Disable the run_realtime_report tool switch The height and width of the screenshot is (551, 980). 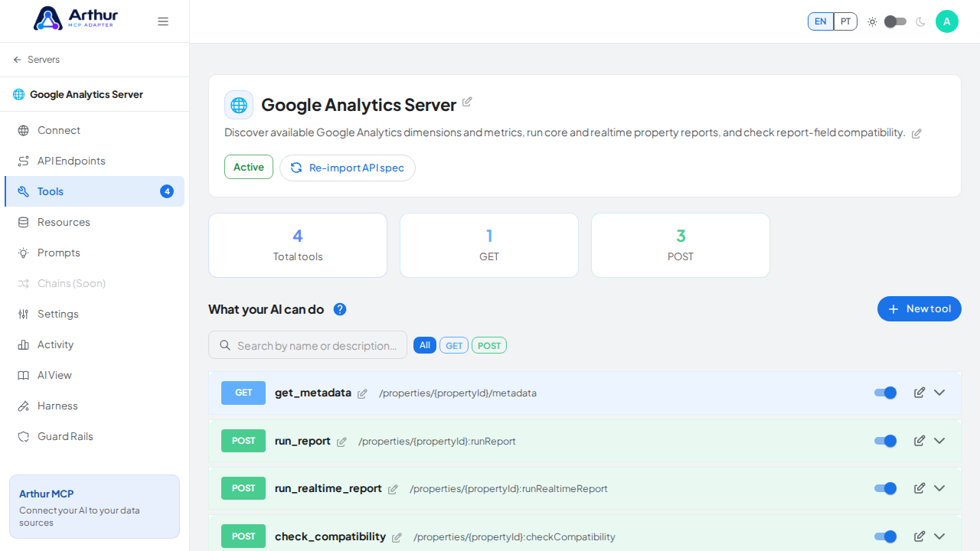[886, 488]
